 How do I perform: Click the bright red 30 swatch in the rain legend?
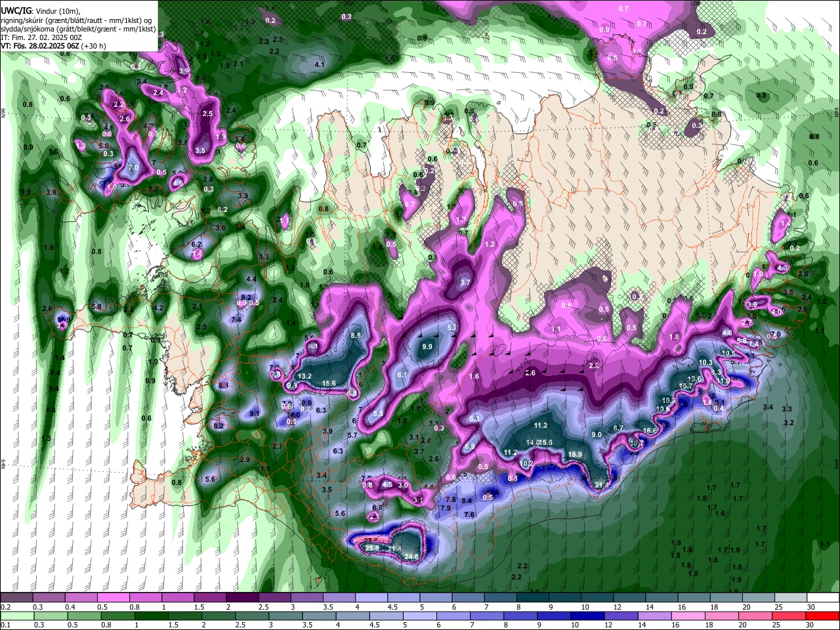[823, 616]
